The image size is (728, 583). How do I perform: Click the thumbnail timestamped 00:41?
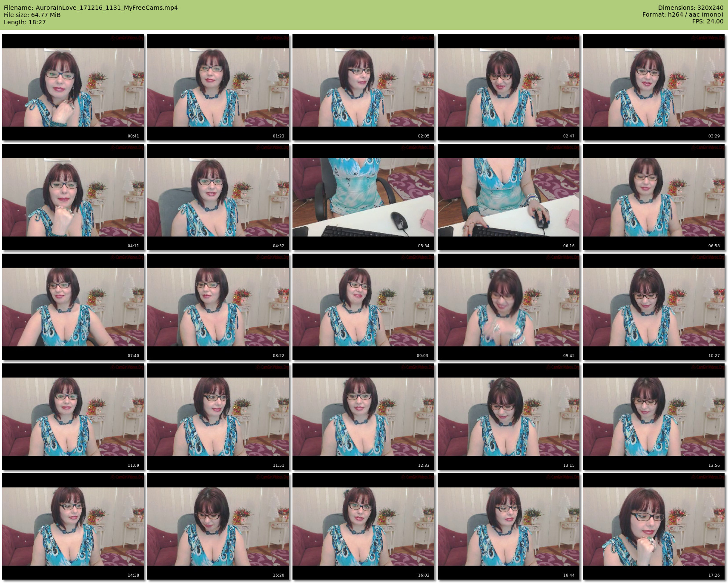(73, 87)
